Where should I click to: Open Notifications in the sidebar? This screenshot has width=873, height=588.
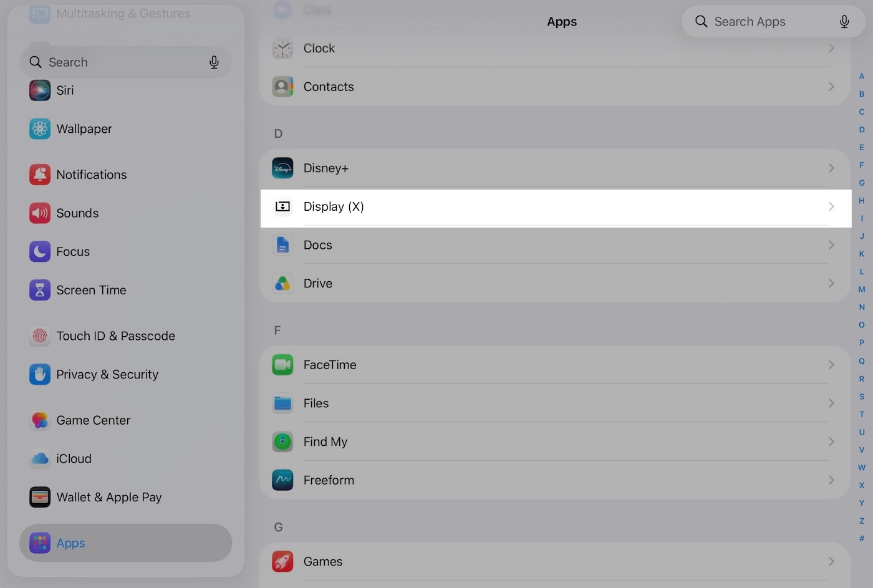pos(126,175)
